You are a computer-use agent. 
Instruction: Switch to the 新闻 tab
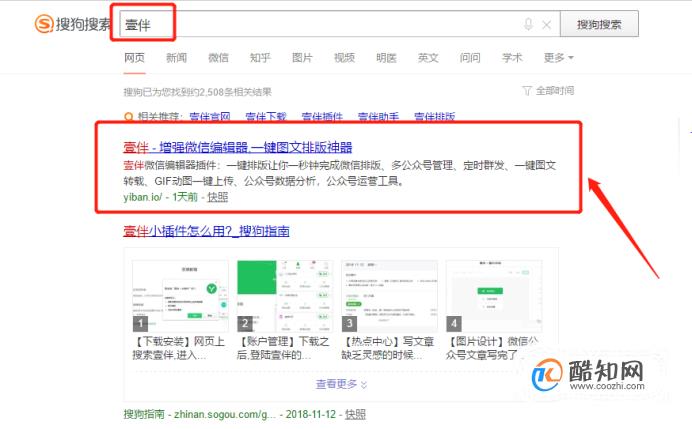[176, 58]
